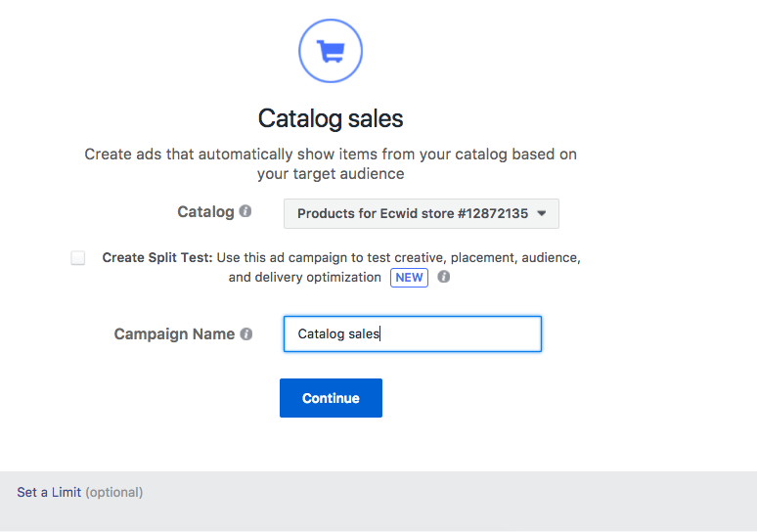This screenshot has height=532, width=757.
Task: Click 'and delivery optimization' text line
Action: pos(305,277)
